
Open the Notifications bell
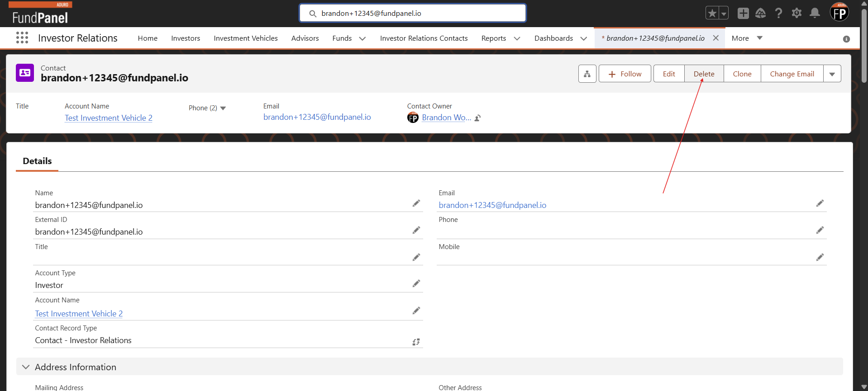815,13
